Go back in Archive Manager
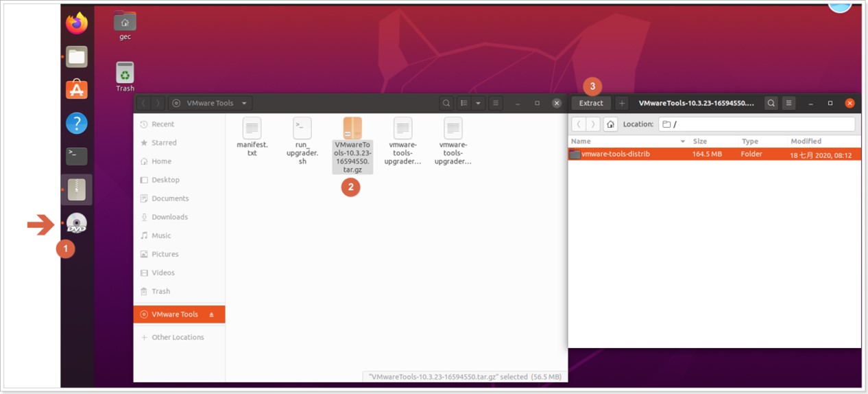This screenshot has width=868, height=394. [579, 124]
